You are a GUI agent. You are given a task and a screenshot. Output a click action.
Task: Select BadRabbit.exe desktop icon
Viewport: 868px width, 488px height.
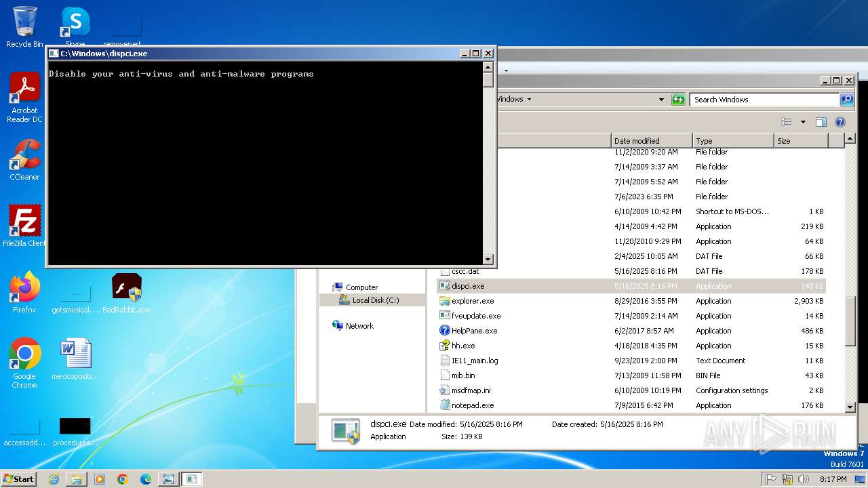[127, 293]
